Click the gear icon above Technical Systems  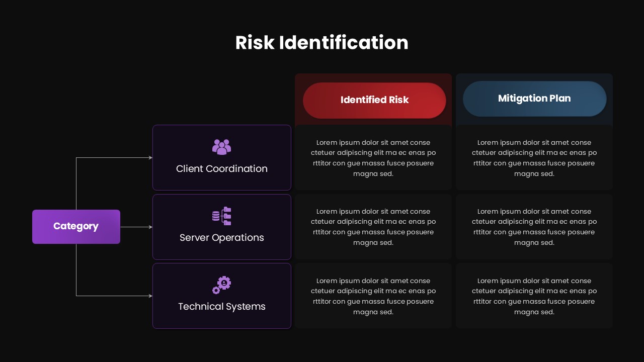point(221,285)
